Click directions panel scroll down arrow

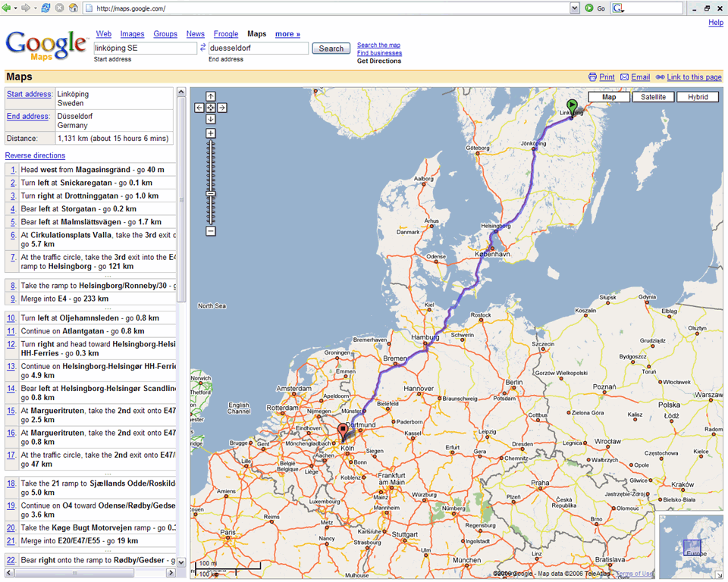pyautogui.click(x=181, y=562)
